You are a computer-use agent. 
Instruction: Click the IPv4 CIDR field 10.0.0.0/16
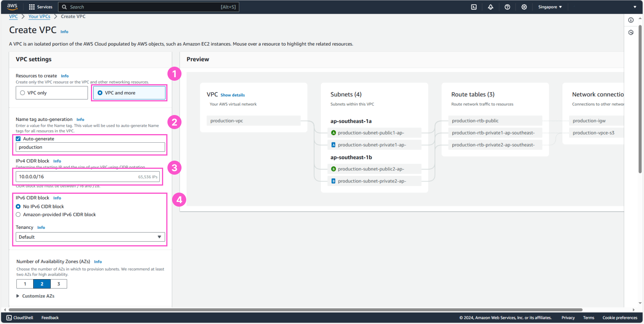[x=87, y=177]
